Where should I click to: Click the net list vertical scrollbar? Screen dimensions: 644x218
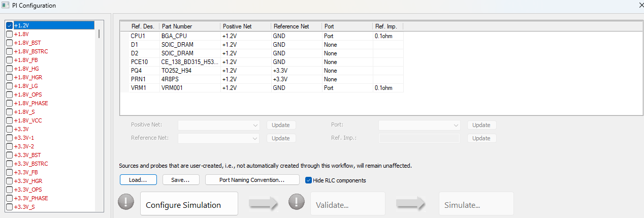pos(99,35)
